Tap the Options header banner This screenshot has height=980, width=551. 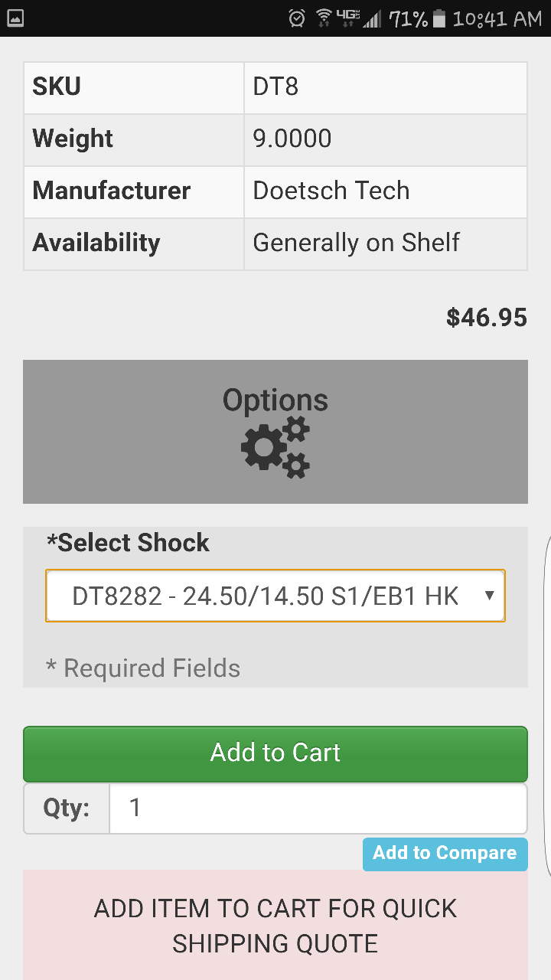(275, 432)
